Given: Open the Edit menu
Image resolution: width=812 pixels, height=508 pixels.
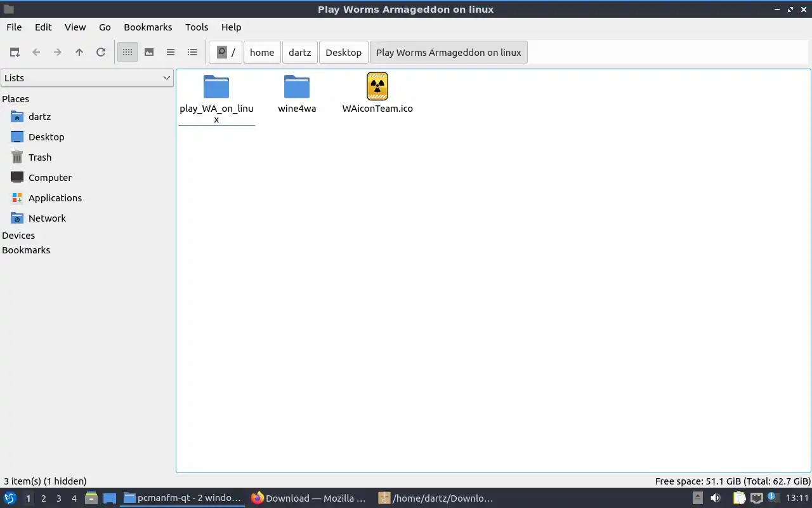Looking at the screenshot, I should [43, 27].
